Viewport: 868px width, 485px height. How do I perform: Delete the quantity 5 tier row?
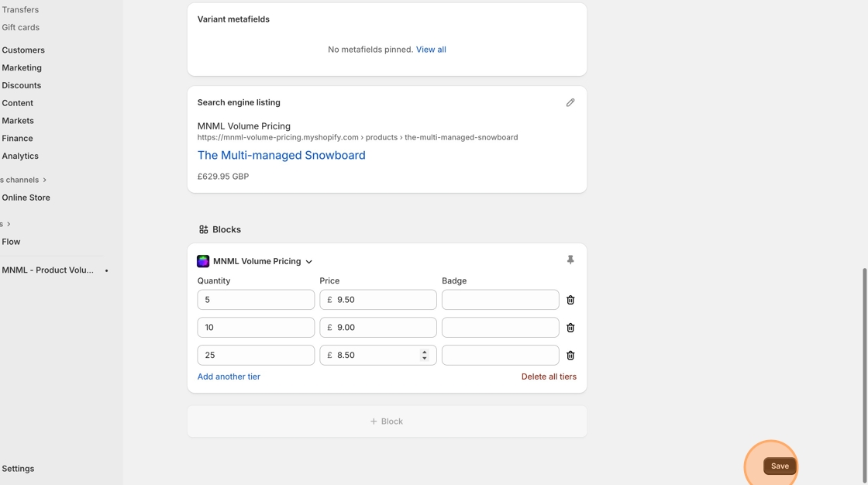570,300
